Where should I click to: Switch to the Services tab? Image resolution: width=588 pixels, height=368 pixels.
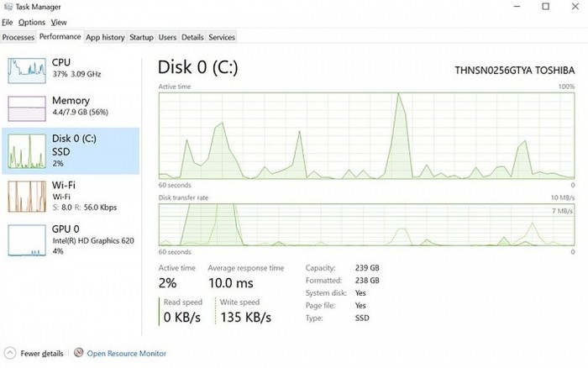click(222, 37)
